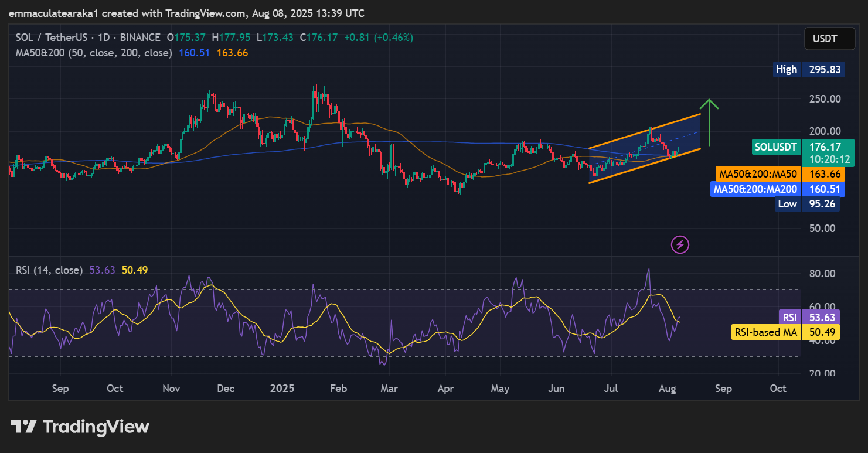Click the TradingView wordmark text

pyautogui.click(x=97, y=427)
